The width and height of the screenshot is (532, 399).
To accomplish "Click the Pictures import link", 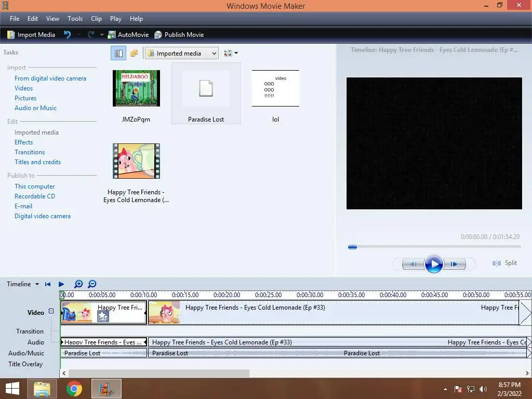I will point(25,98).
